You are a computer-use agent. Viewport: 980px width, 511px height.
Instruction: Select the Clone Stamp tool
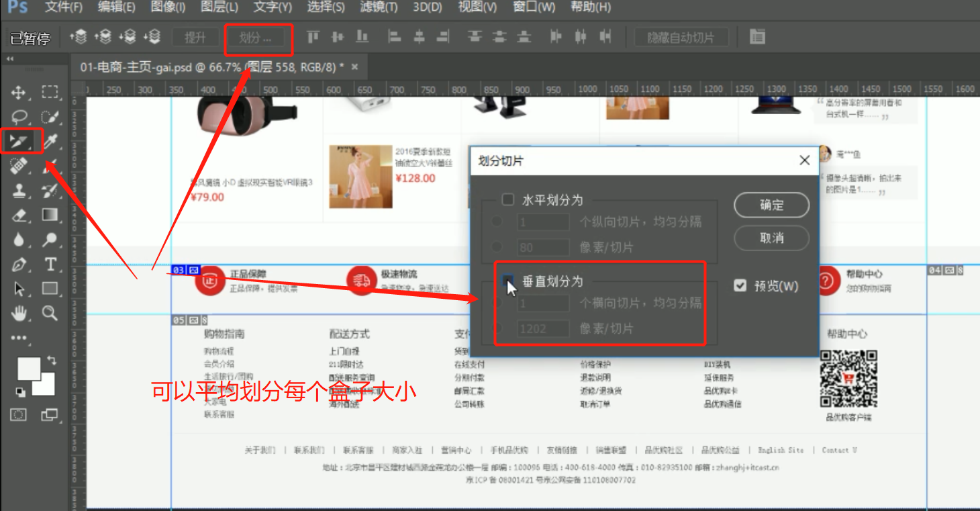(x=19, y=191)
